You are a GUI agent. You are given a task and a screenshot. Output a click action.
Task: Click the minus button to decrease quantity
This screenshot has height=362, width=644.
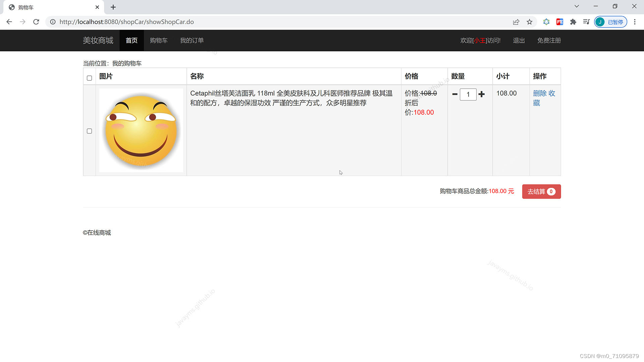(x=455, y=94)
